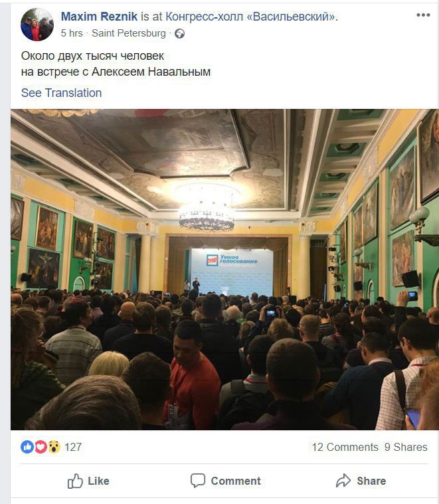The height and width of the screenshot is (504, 439).
Task: Click the thumbs-up Like reaction icon
Action: point(27,447)
